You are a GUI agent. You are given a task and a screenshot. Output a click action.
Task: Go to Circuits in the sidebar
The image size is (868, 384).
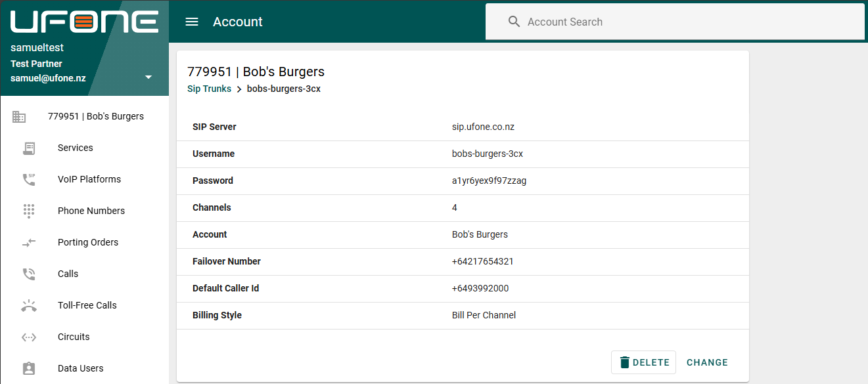(x=85, y=337)
